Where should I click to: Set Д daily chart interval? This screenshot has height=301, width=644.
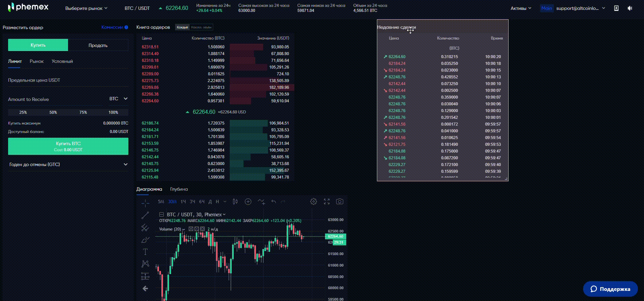(210, 202)
